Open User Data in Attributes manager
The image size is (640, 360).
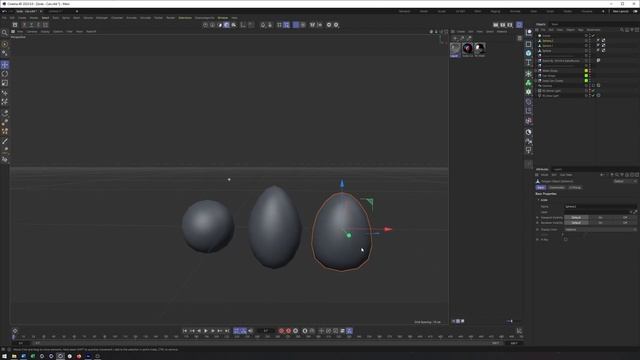point(566,175)
